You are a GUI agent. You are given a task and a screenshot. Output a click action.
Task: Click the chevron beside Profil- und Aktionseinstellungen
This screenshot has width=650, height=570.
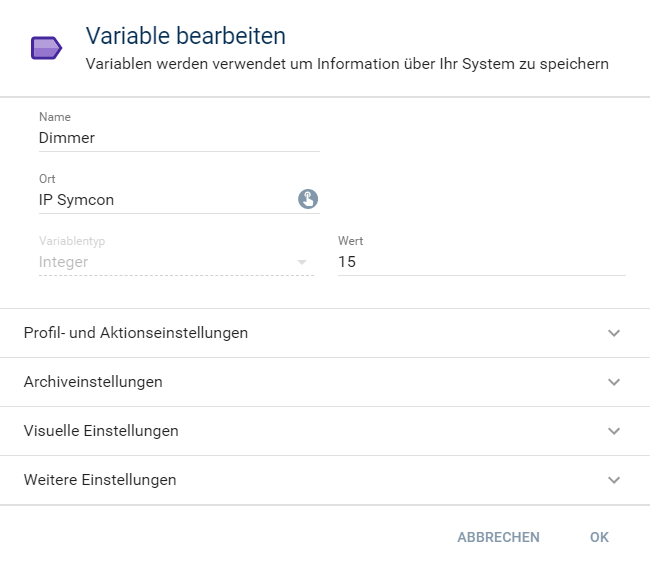614,333
